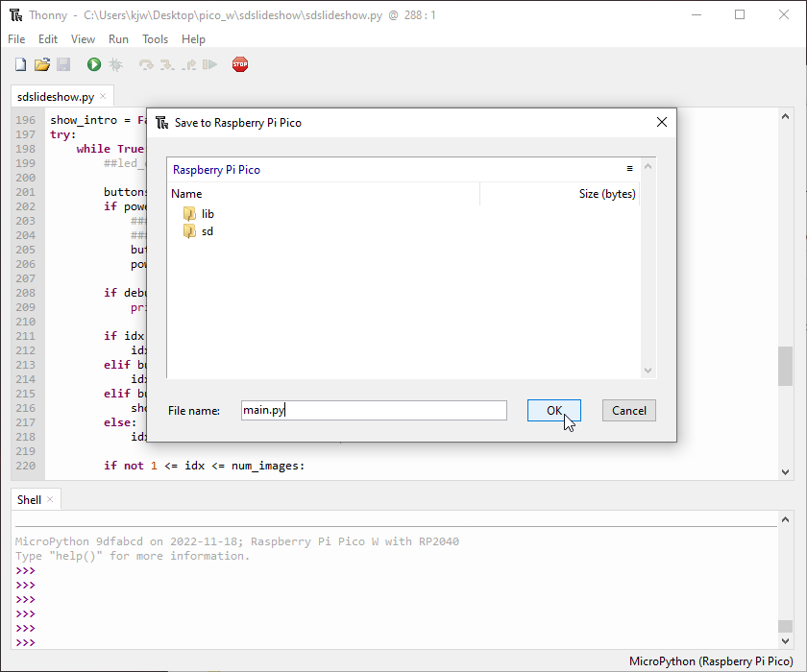Click the 'try:' code line

coord(62,134)
